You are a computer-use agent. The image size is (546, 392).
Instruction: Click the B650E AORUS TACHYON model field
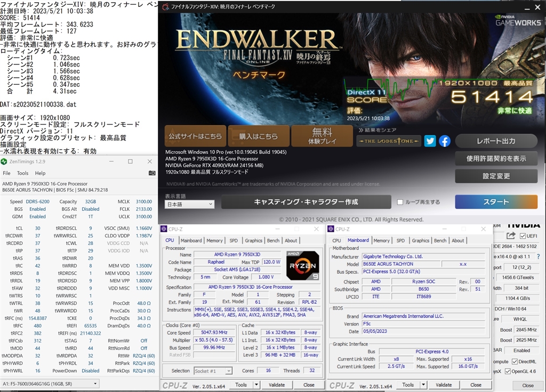tap(401, 264)
